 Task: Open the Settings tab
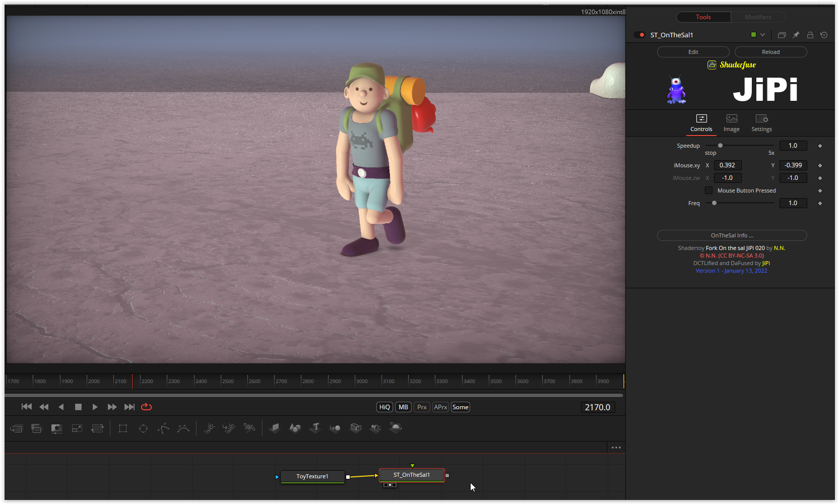click(x=762, y=123)
